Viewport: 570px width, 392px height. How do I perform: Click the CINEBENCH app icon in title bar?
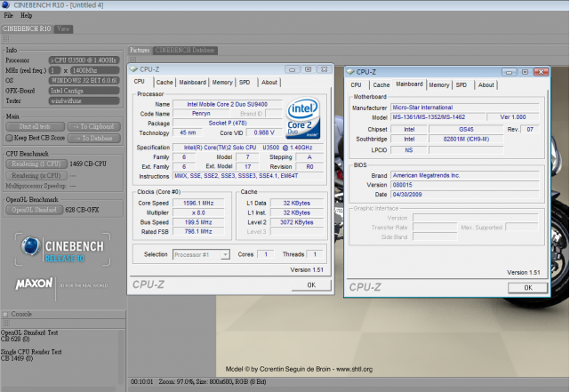point(6,4)
